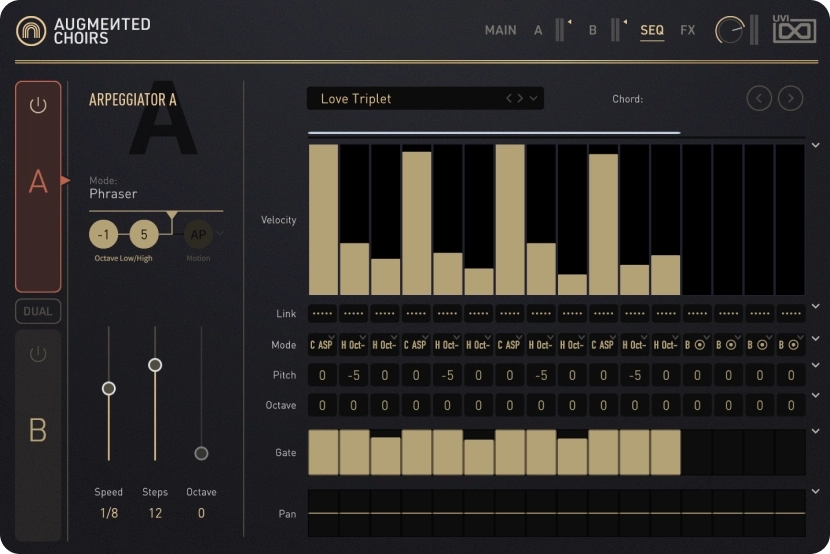Go to previous chord with left arrow
Image resolution: width=830 pixels, height=554 pixels.
759,98
